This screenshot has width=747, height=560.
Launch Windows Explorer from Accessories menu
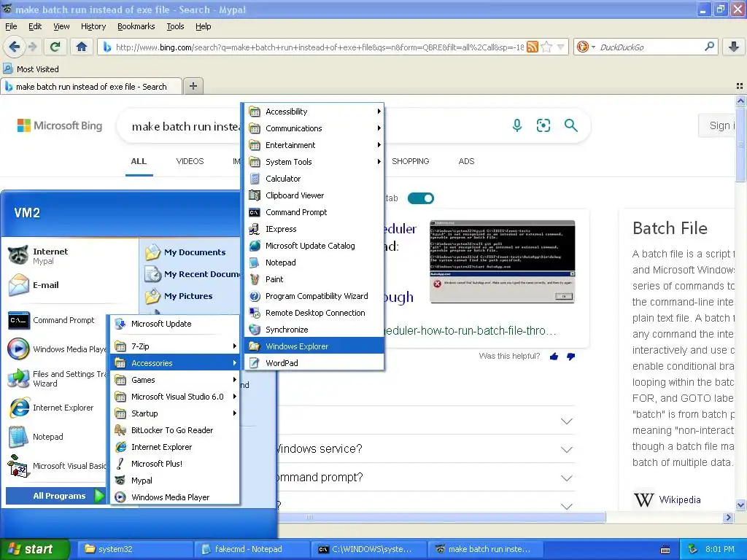click(x=314, y=346)
